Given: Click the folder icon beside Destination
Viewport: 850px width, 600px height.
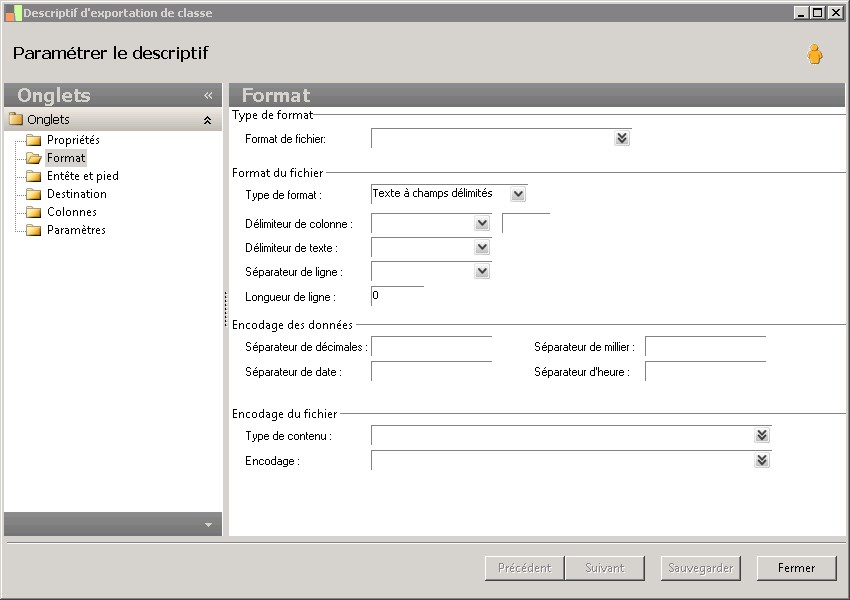Looking at the screenshot, I should click(x=34, y=194).
